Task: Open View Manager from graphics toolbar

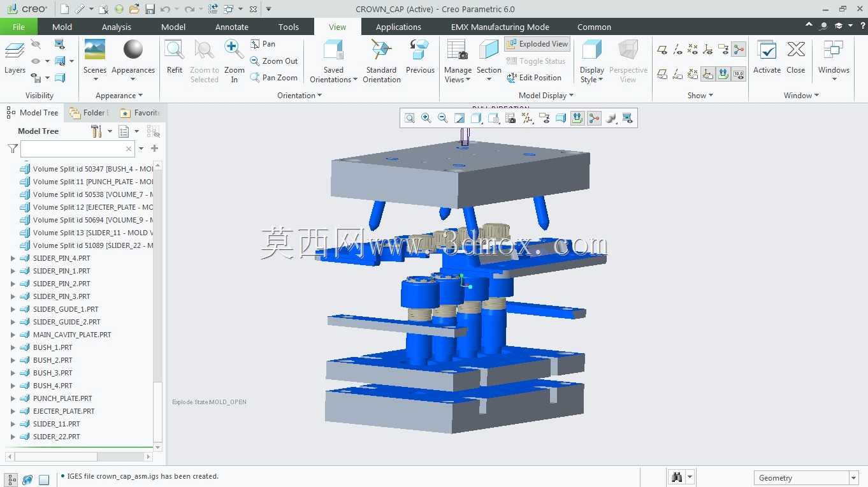Action: coord(510,118)
